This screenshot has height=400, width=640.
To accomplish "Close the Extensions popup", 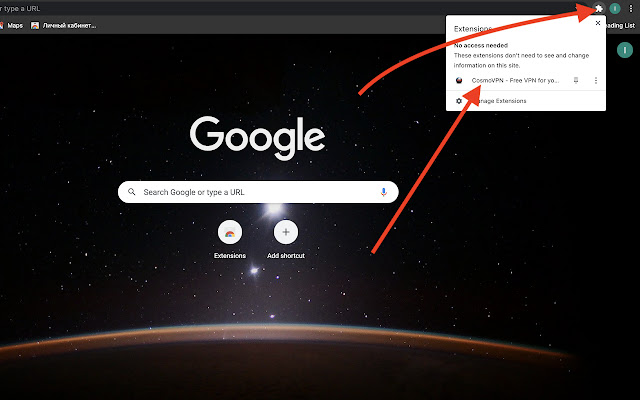I will point(598,23).
